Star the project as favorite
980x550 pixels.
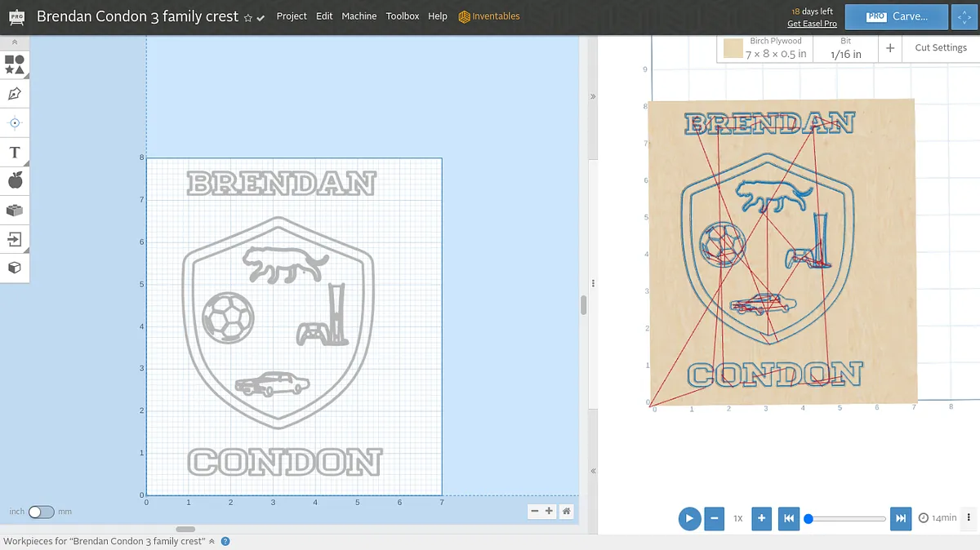(x=248, y=17)
